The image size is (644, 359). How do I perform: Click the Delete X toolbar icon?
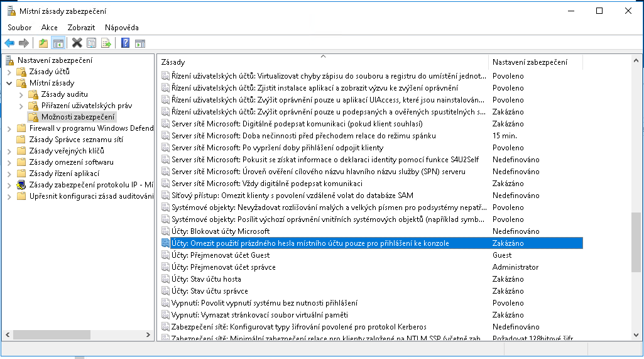coord(77,43)
